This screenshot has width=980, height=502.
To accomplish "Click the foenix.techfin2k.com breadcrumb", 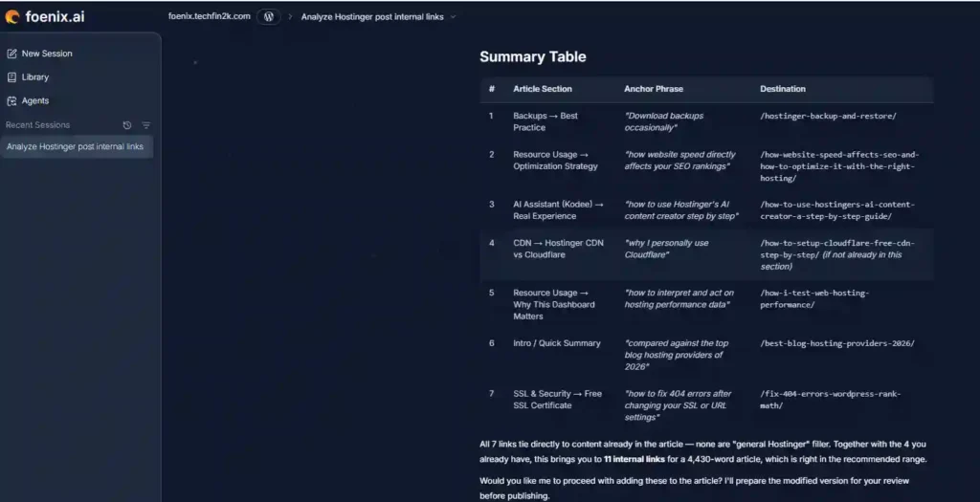I will pyautogui.click(x=210, y=16).
